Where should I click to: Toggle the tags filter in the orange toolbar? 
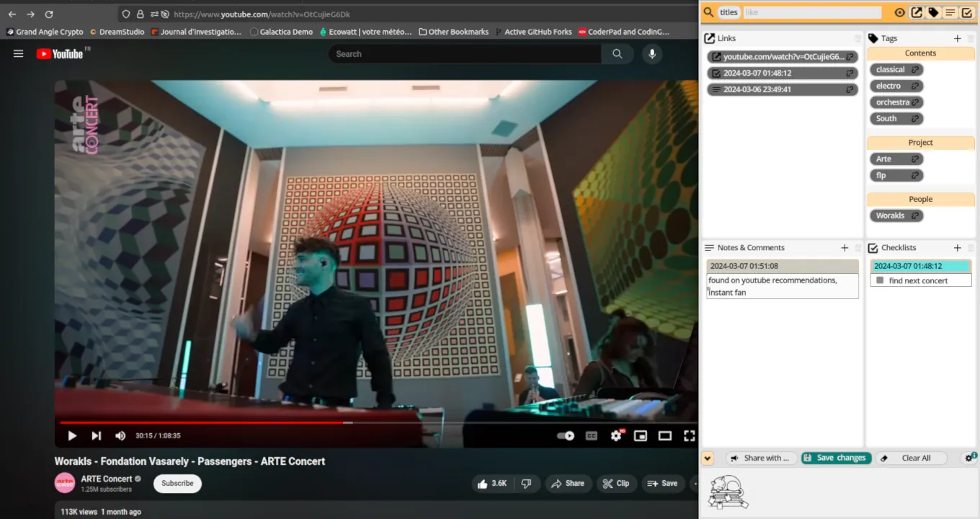933,12
